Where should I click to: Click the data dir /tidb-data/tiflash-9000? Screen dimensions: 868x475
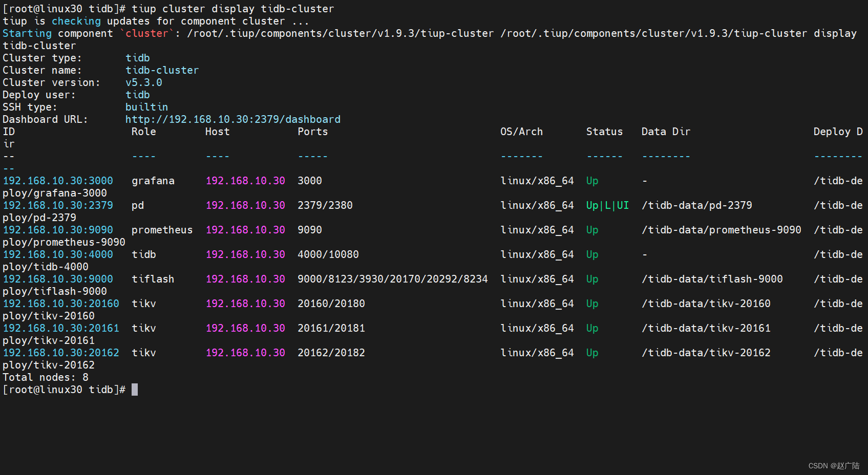[712, 279]
